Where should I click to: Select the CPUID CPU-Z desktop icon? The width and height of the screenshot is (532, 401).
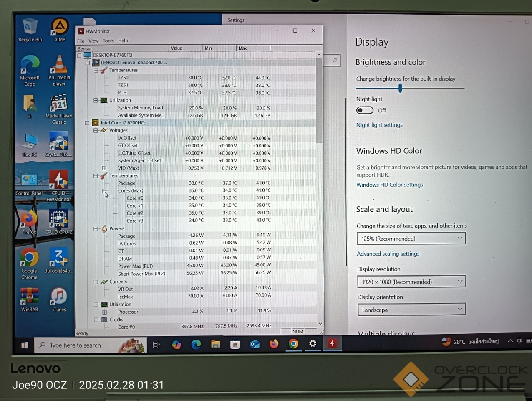click(x=58, y=222)
